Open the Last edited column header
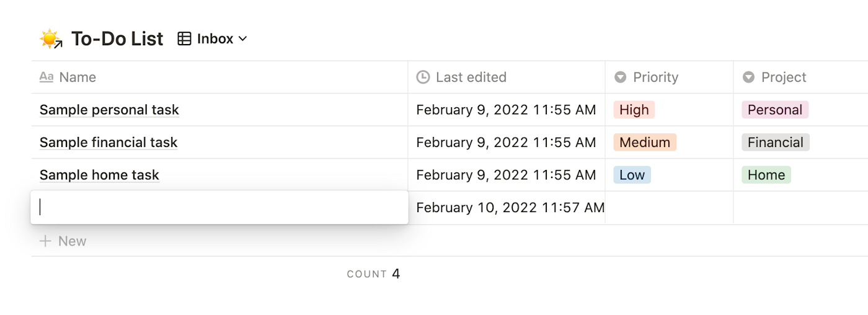The width and height of the screenshot is (868, 315). point(471,78)
